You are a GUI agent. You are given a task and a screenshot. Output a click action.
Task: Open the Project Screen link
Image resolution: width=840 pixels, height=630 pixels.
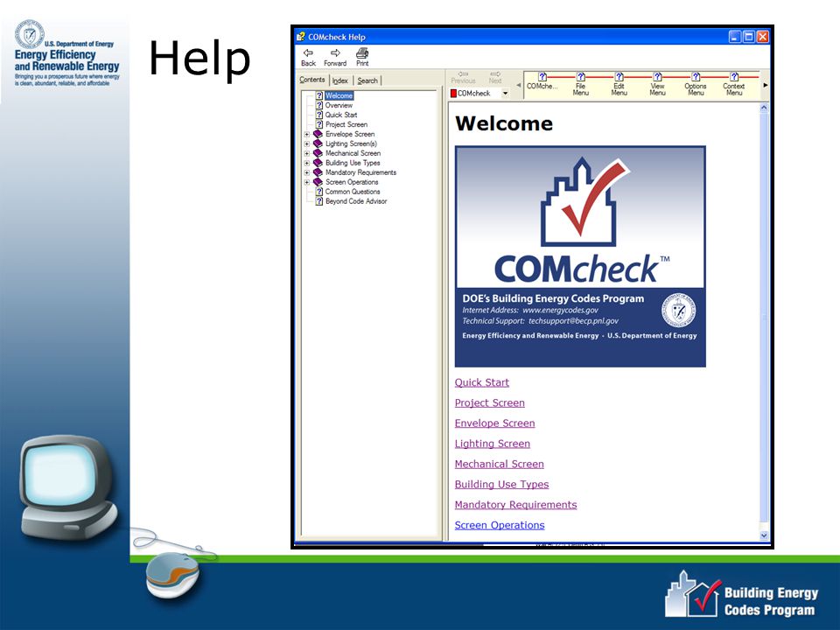[x=490, y=402]
